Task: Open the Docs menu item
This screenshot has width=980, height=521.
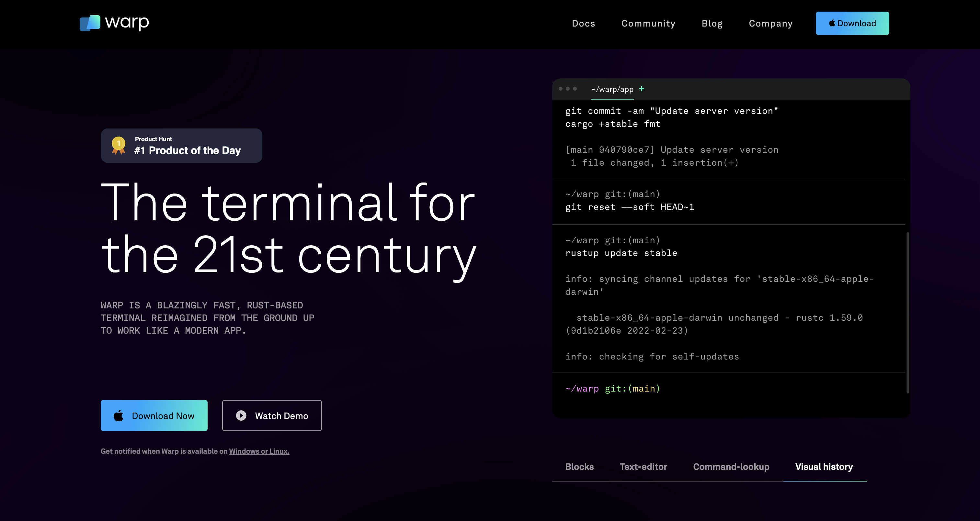Action: point(583,24)
